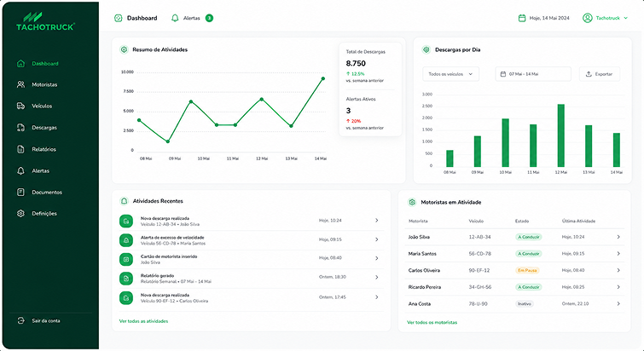This screenshot has width=644, height=351.
Task: Click the Sair da conta logout icon
Action: (20, 320)
